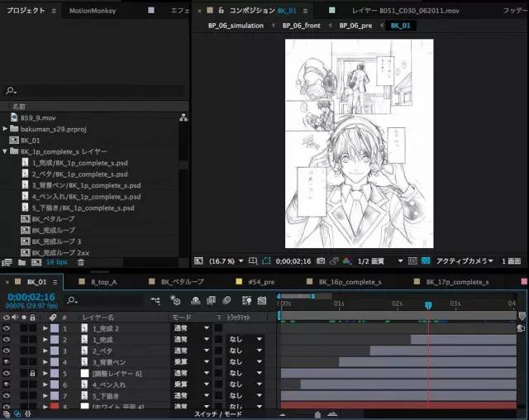Select BP_06_front in composition breadcrumb

point(301,26)
